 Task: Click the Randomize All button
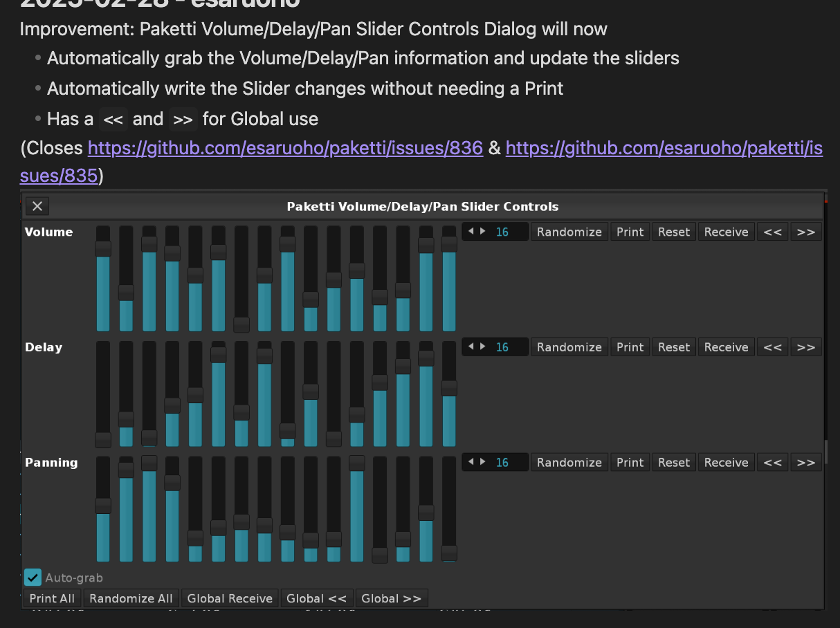[x=131, y=598]
